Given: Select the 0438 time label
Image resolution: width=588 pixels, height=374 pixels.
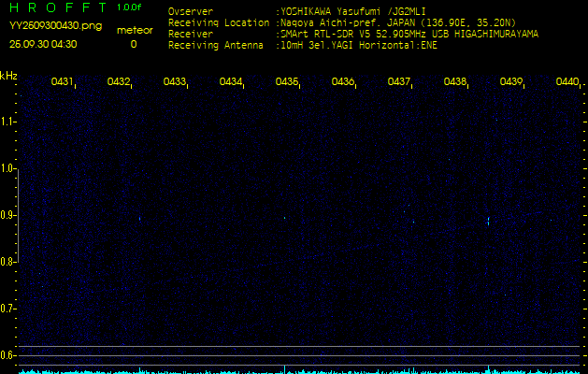Looking at the screenshot, I should pos(455,81).
